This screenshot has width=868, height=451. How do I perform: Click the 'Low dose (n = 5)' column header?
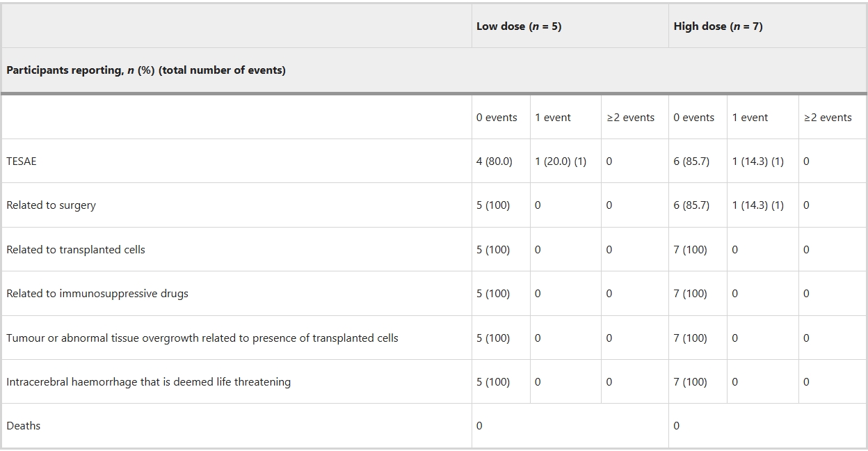click(519, 26)
